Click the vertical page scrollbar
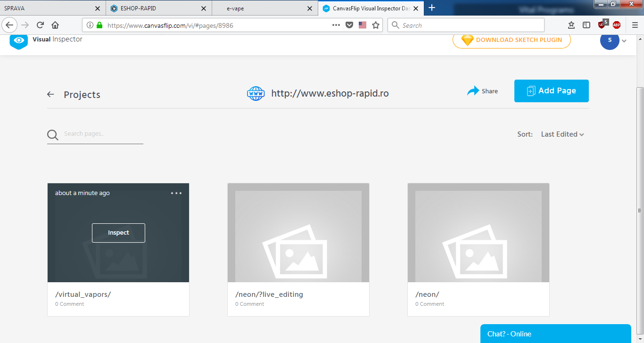 pyautogui.click(x=640, y=211)
